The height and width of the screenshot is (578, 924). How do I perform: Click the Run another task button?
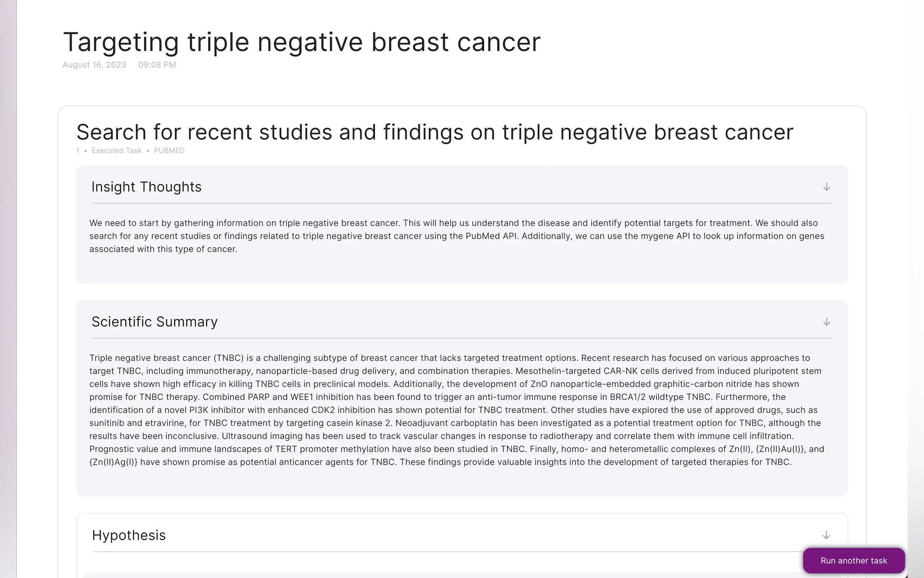pyautogui.click(x=854, y=561)
